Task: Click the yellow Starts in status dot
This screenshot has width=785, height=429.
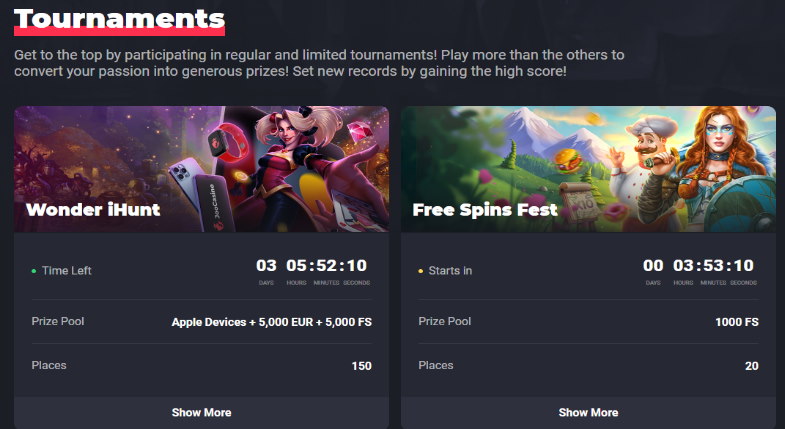Action: [x=421, y=271]
